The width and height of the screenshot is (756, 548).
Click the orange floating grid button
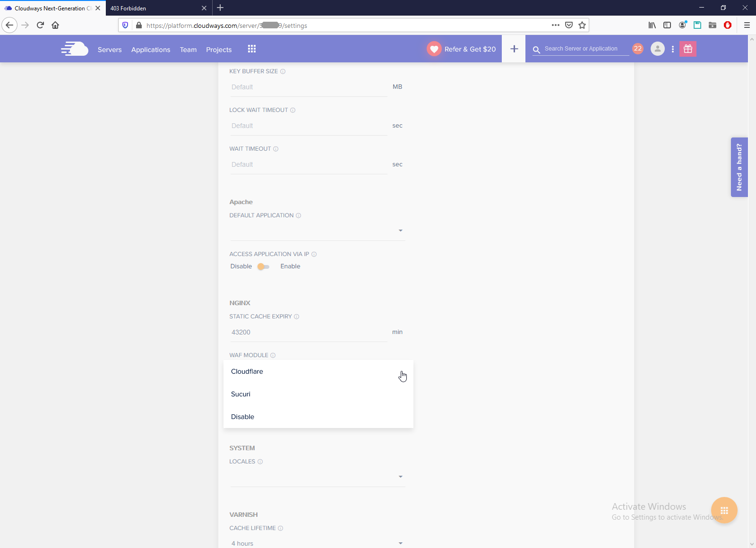coord(724,510)
